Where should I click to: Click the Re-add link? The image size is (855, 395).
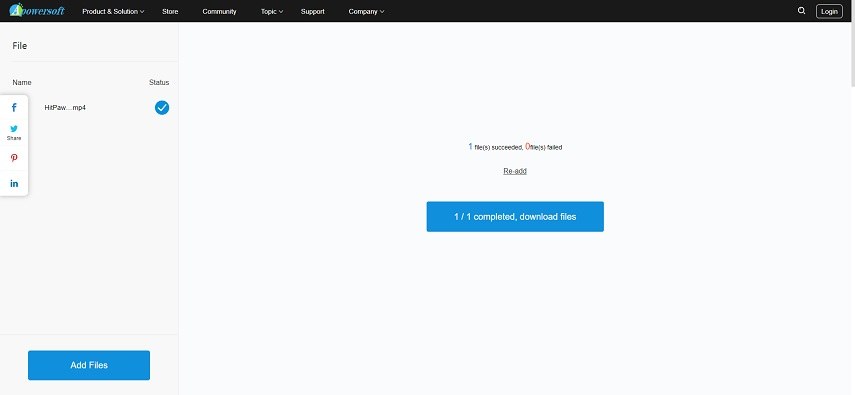tap(515, 171)
